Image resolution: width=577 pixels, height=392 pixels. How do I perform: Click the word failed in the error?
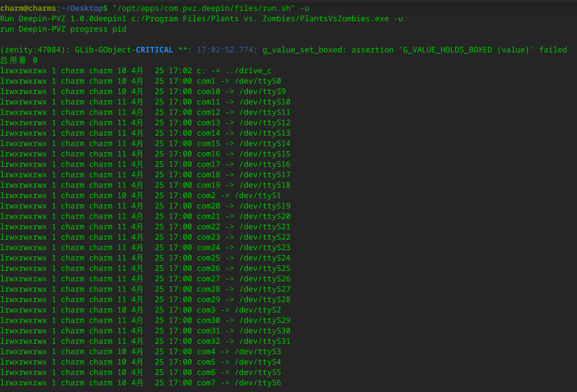pos(553,50)
